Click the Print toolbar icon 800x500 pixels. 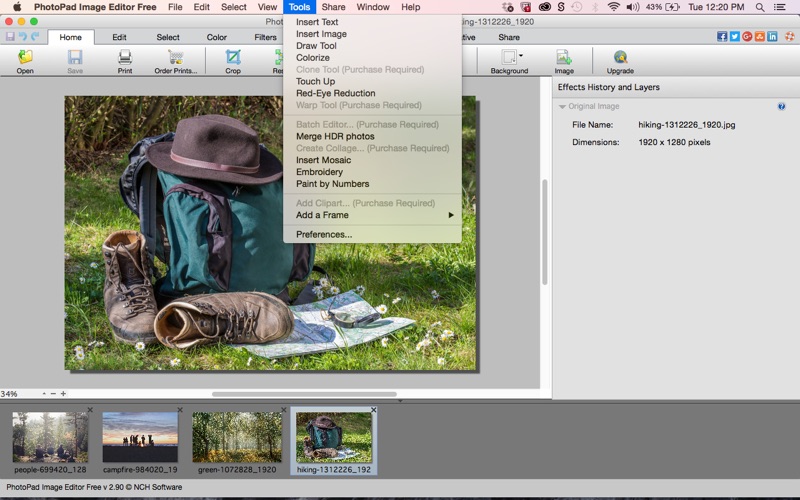[125, 59]
